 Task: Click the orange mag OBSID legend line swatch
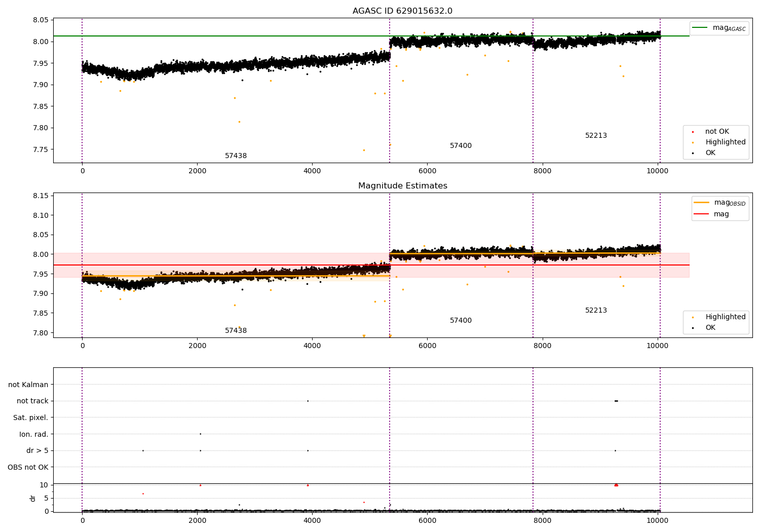[x=701, y=203]
